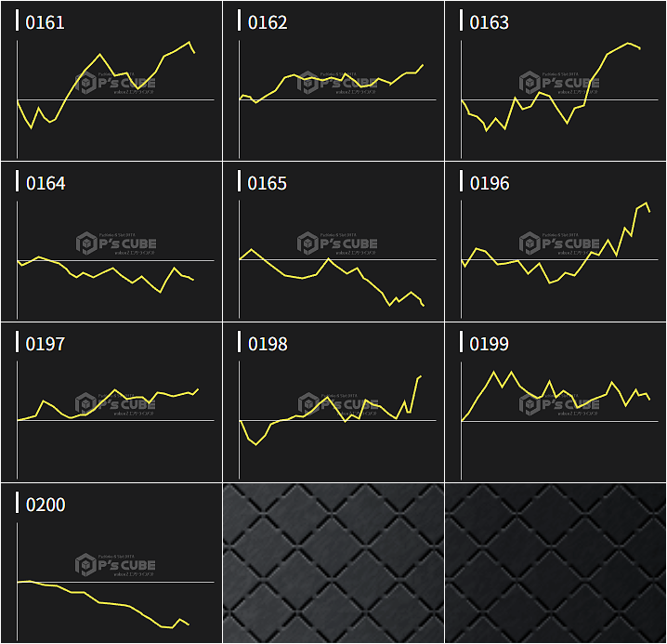Click the last empty patterned tile in the bottom row
667x644 pixels.
tap(556, 563)
